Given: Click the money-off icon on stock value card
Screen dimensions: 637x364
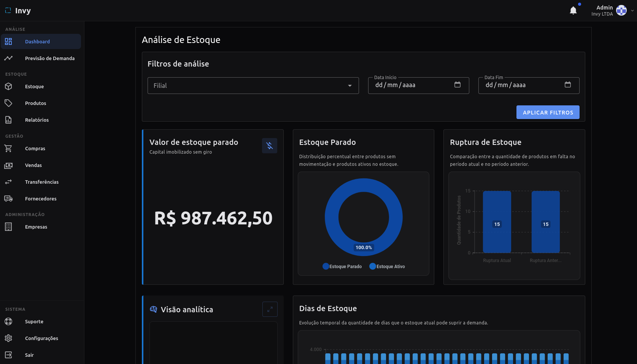Looking at the screenshot, I should point(270,146).
